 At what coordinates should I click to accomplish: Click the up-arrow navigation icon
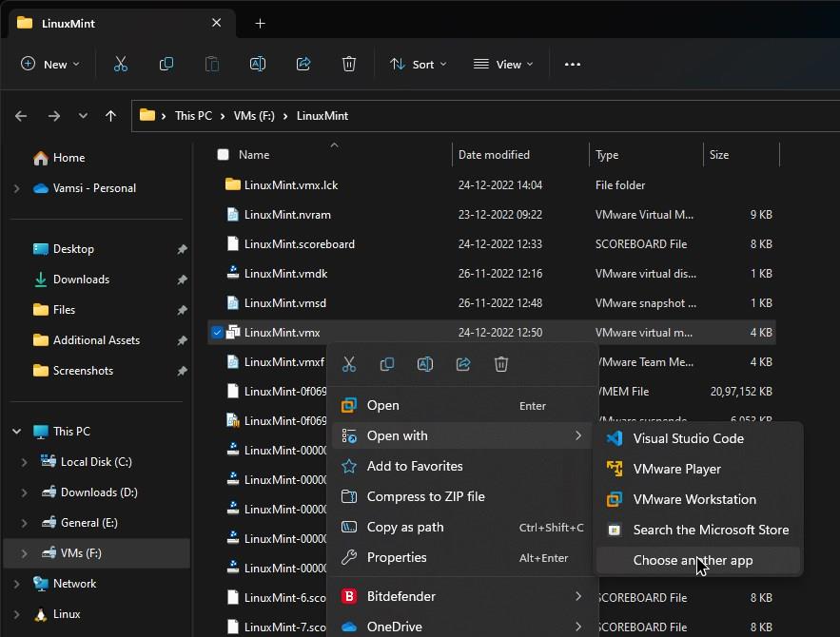(111, 115)
